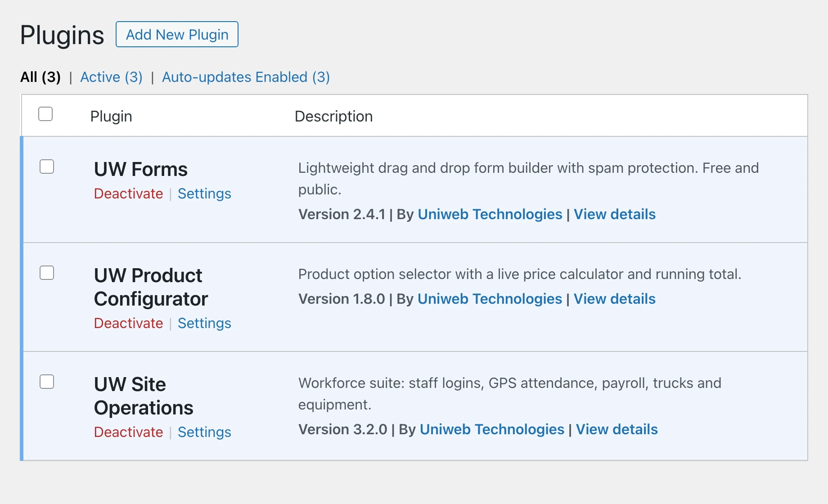Open Uniweb Technologies link in the UW Forms row
This screenshot has height=504, width=828.
point(490,214)
